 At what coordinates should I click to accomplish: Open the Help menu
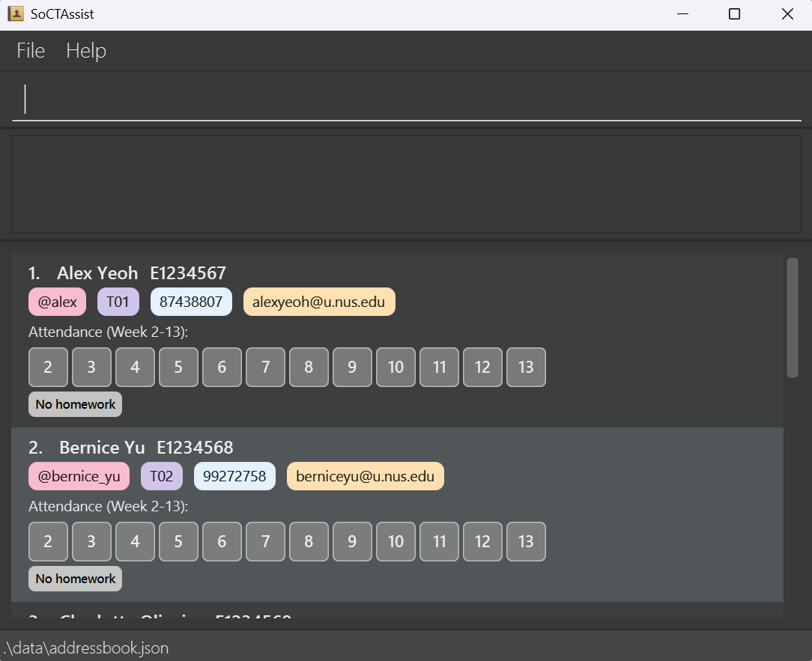[x=86, y=51]
